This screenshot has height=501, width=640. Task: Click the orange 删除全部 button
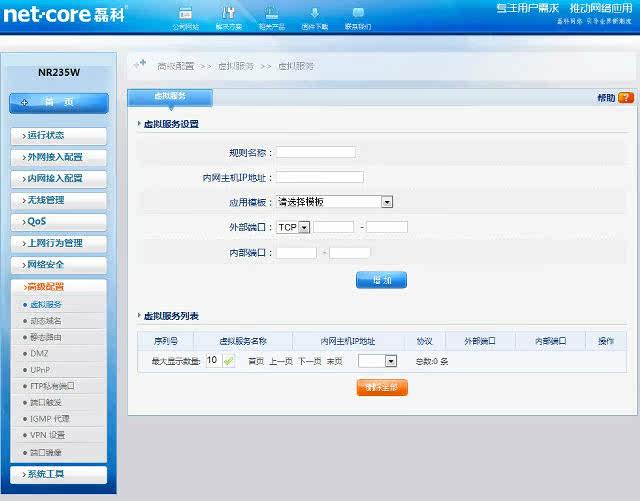(x=382, y=387)
